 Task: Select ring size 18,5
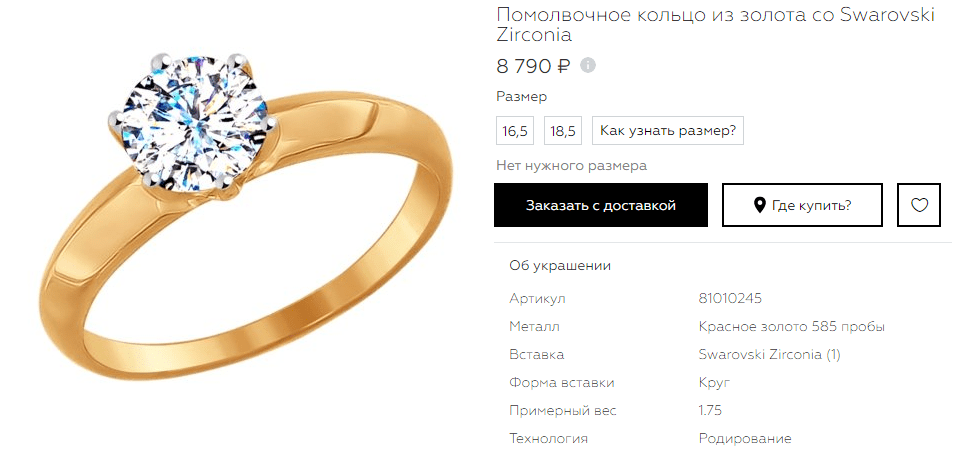point(562,131)
